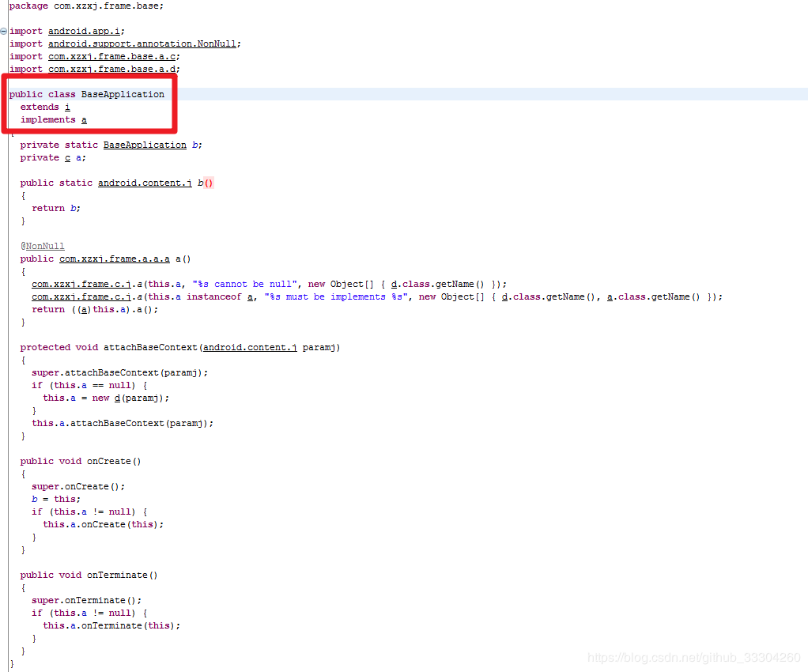Click the 'package com.xzxj.frame.base;' line
808x672 pixels.
coord(86,6)
